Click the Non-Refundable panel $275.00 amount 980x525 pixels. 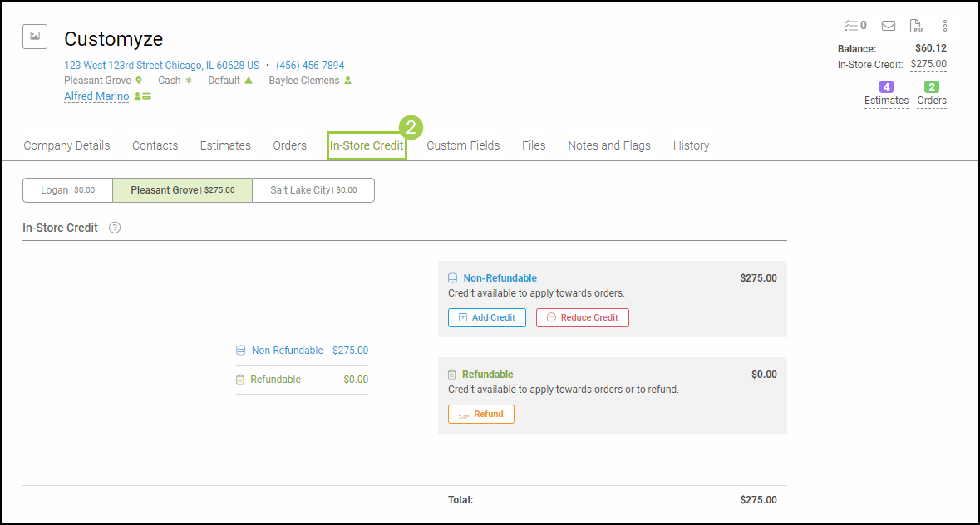758,278
